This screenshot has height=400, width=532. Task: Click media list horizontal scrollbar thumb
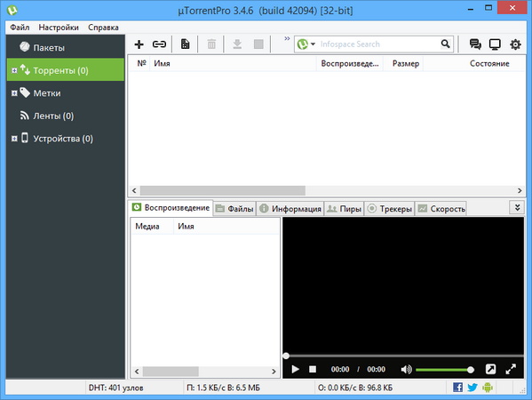171,372
